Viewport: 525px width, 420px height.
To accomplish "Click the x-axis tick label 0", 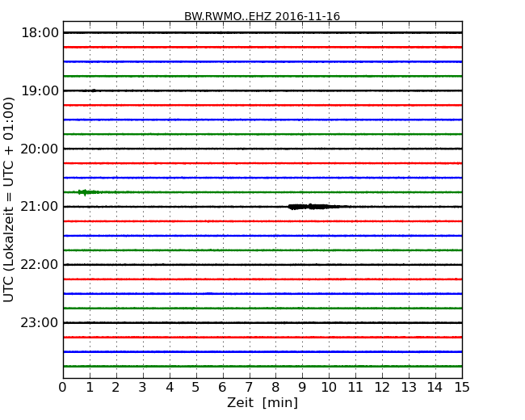I will [x=63, y=388].
